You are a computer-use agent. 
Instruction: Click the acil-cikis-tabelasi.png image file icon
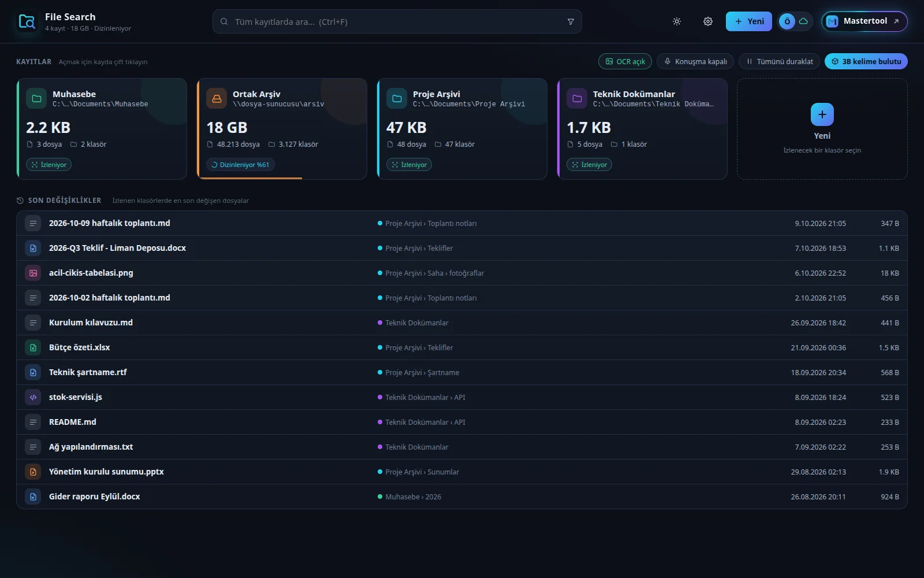33,273
